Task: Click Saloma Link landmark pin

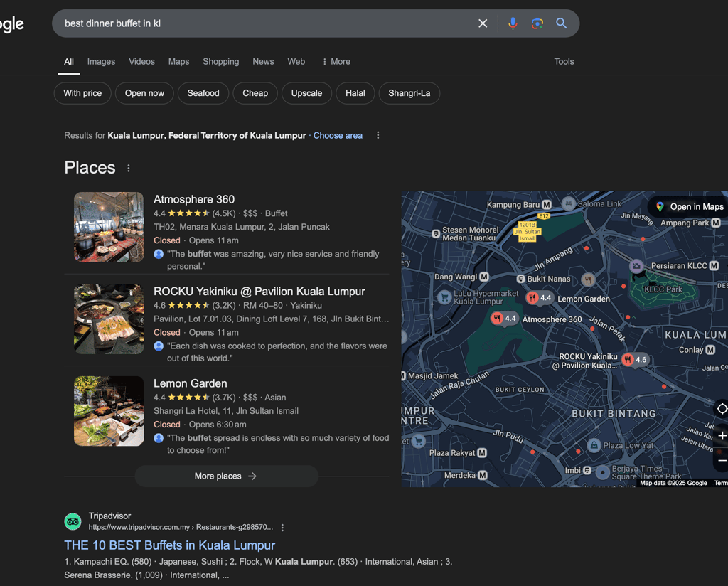Action: click(x=568, y=204)
